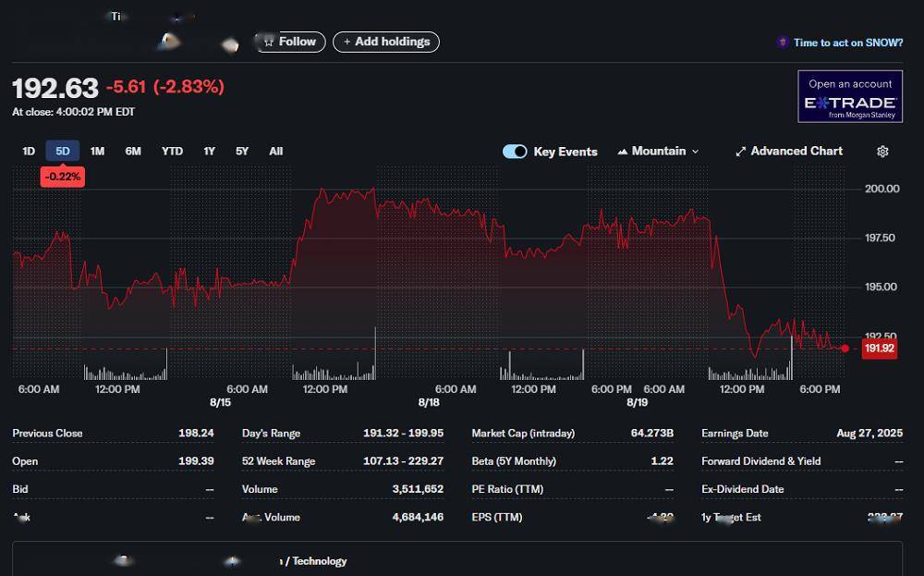This screenshot has height=576, width=924.
Task: Click the Forward Dividend & Yield label
Action: (760, 461)
